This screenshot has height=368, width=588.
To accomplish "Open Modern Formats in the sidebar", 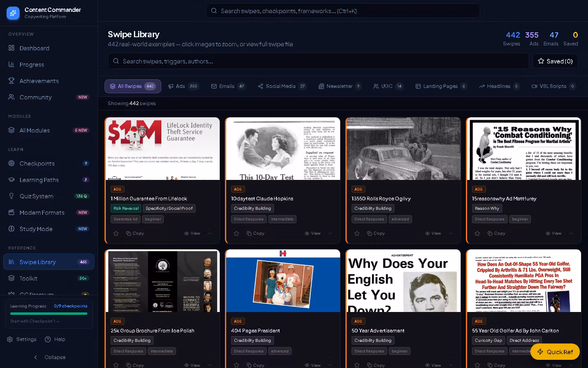I will [49, 213].
